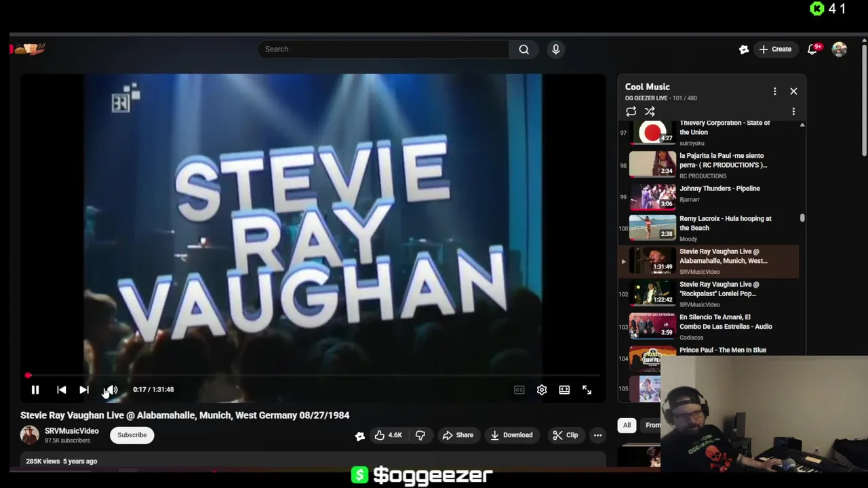868x488 pixels.
Task: Select Stevie Ray Vaughan Rockpalast Lorelei video
Action: (x=709, y=294)
